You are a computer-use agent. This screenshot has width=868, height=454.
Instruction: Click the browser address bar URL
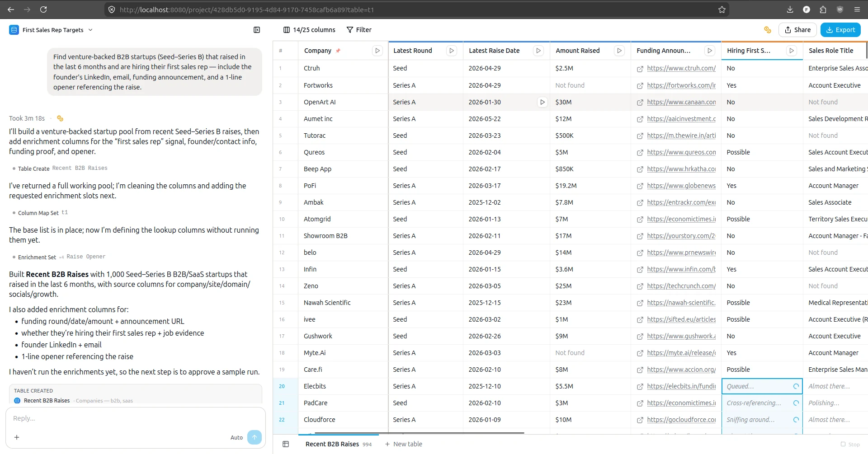(247, 9)
